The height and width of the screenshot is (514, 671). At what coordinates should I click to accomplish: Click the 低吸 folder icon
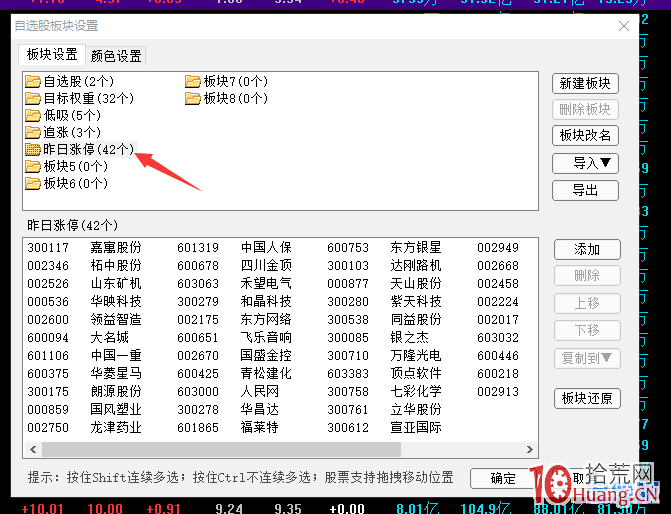(x=33, y=116)
